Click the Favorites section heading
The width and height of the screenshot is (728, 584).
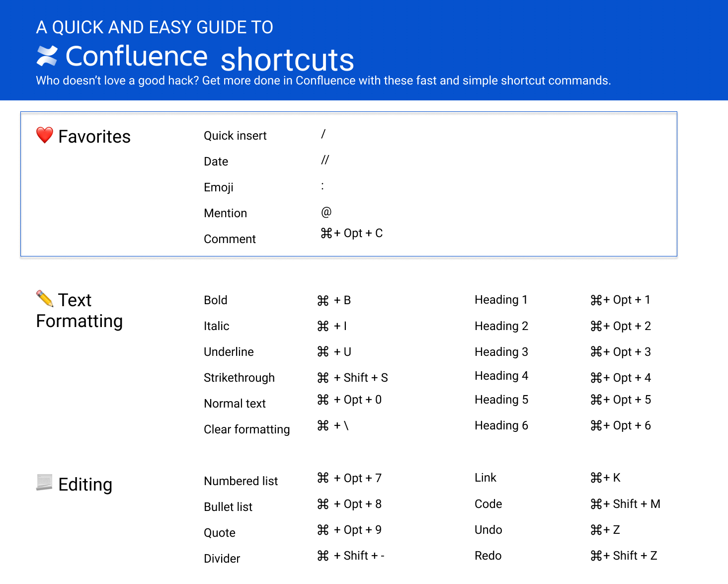pyautogui.click(x=94, y=137)
